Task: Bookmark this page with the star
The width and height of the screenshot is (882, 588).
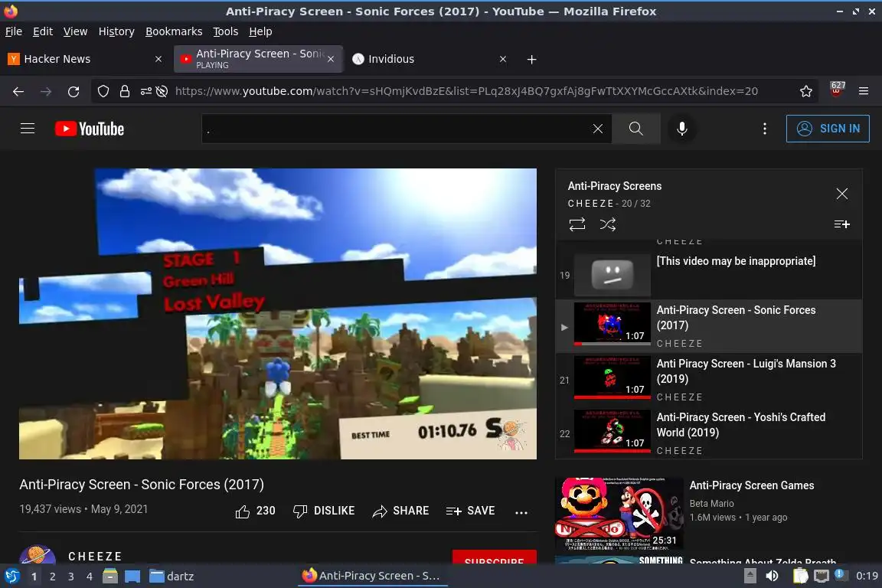Action: pos(805,91)
